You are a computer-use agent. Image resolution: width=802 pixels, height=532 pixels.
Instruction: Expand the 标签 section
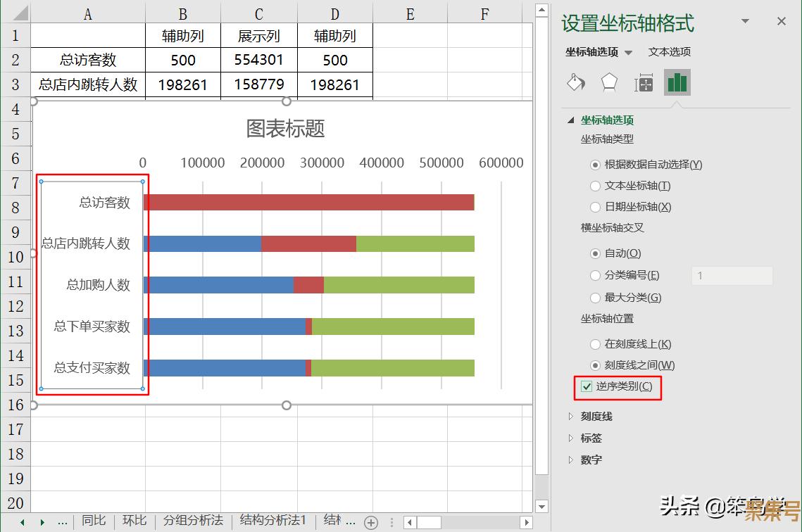click(591, 438)
